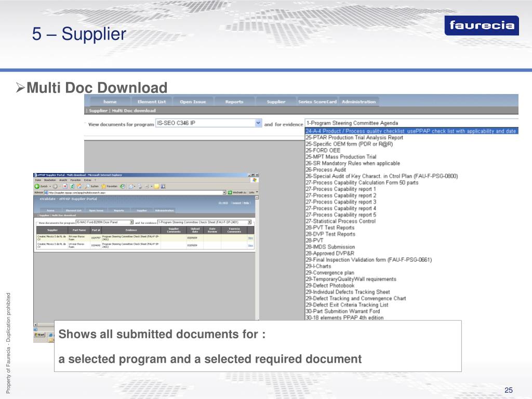Select 25-FORD OEE in the list
The width and height of the screenshot is (532, 399).
click(x=323, y=150)
